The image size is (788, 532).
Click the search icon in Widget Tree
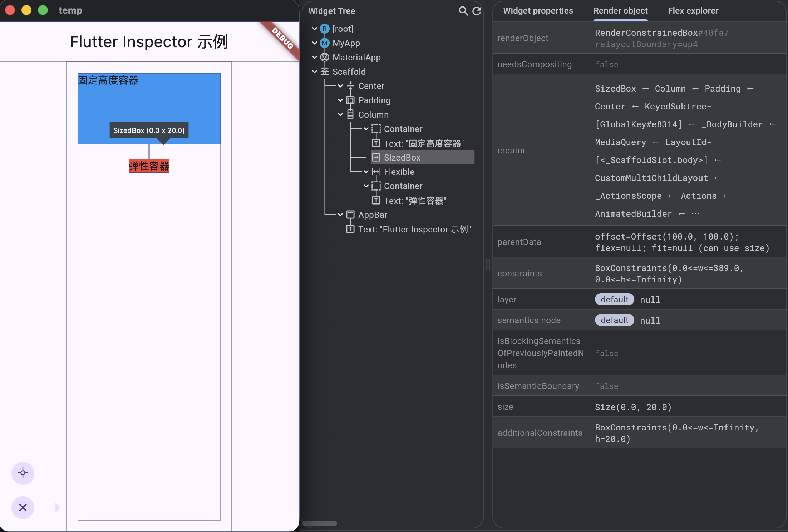pyautogui.click(x=463, y=11)
